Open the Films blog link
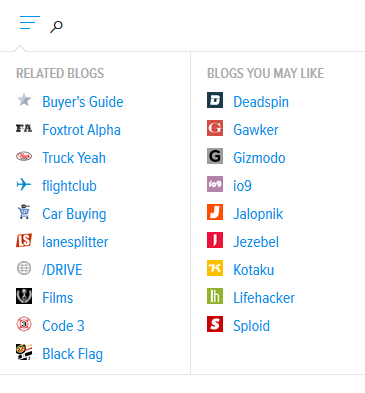This screenshot has width=365, height=393. [58, 298]
